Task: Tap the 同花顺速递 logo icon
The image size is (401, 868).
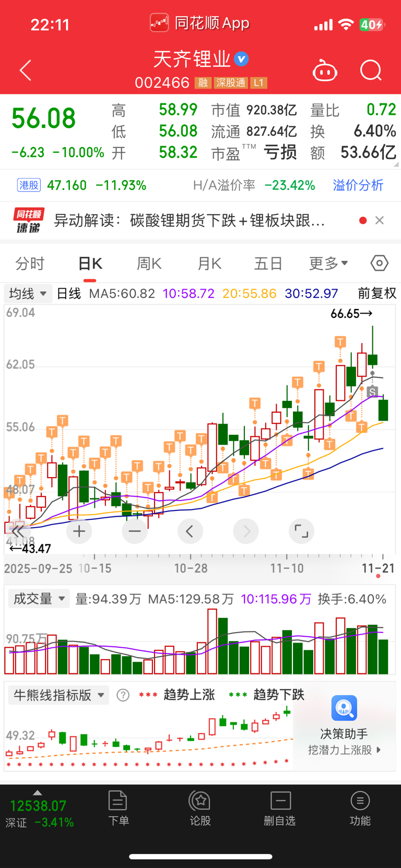Action: tap(29, 220)
